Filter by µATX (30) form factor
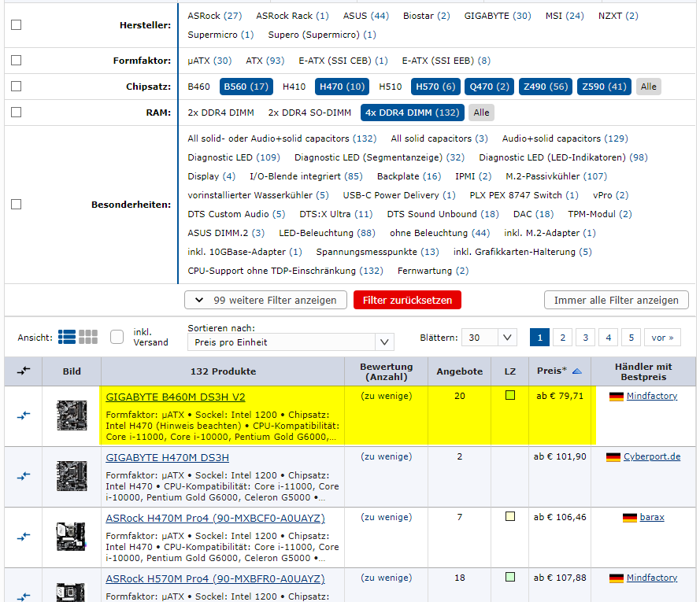Screen dimensions: 700x602 pos(209,61)
